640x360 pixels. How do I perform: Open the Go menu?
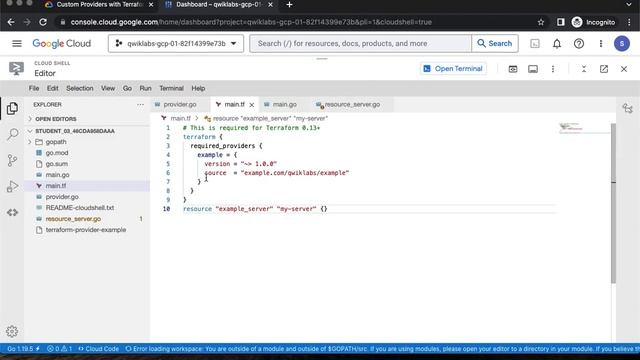click(127, 88)
